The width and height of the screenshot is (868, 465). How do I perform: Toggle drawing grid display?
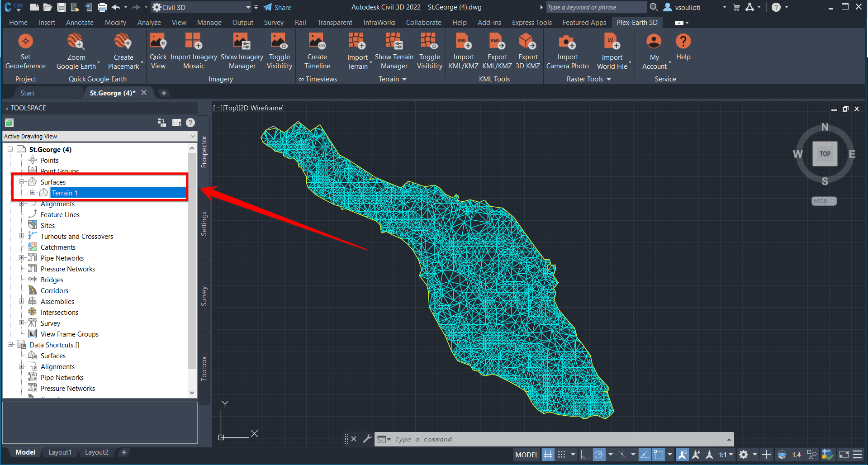tap(548, 455)
